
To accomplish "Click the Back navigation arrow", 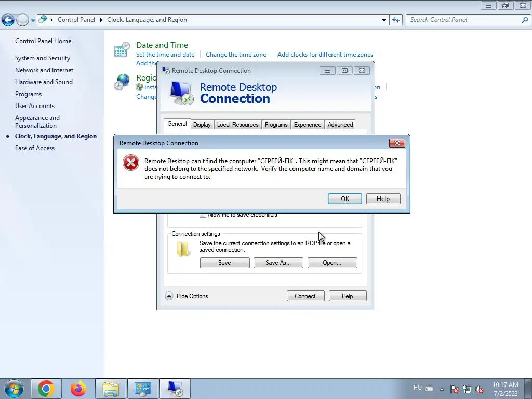I will pos(8,20).
